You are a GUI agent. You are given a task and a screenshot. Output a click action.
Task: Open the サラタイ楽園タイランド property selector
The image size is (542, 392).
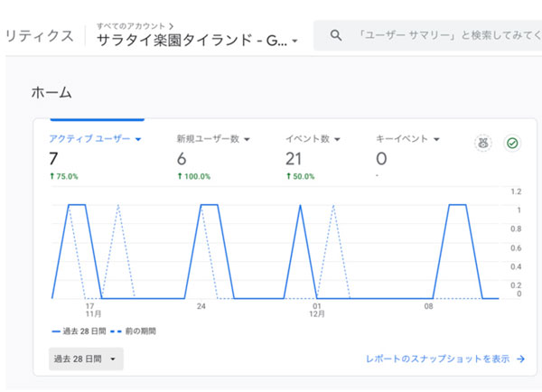tap(197, 41)
